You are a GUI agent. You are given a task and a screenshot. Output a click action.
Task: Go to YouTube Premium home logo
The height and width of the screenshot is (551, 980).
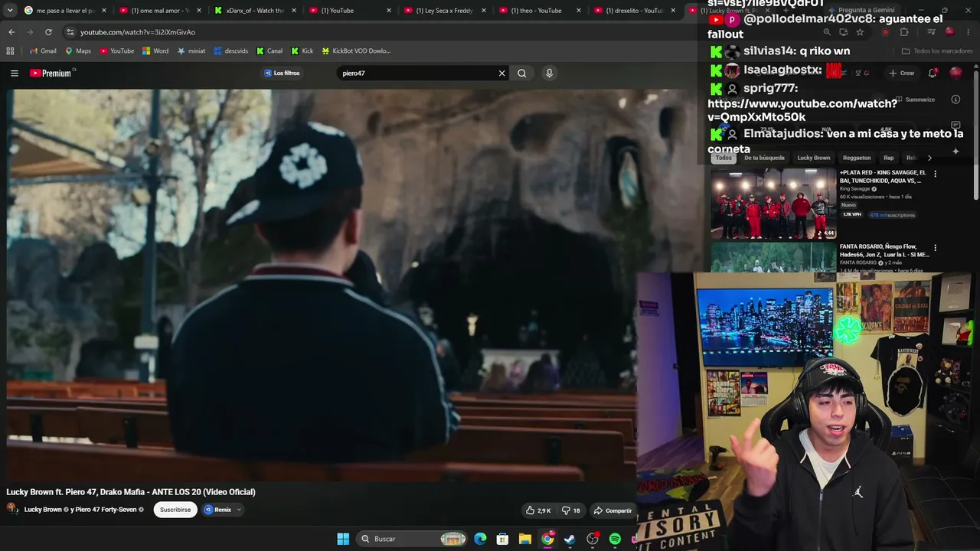52,73
